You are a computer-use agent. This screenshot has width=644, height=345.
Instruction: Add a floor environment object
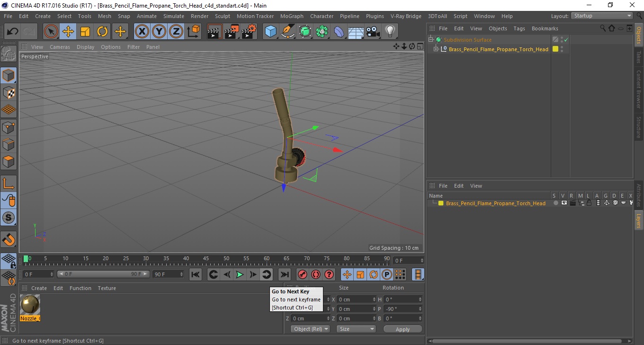[356, 32]
